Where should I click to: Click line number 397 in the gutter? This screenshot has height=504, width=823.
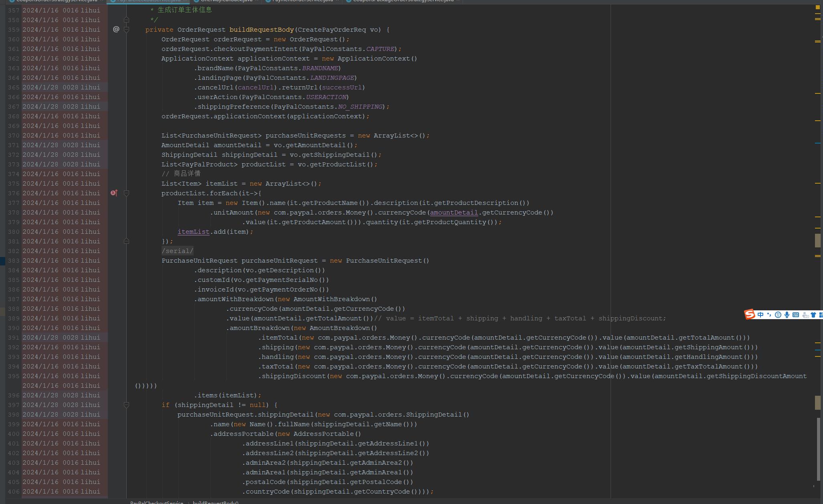point(14,405)
